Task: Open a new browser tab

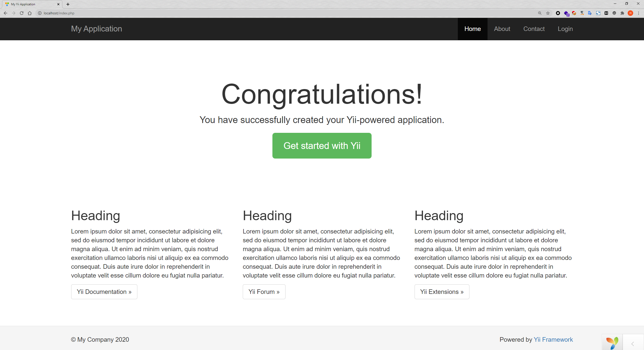Action: [68, 4]
